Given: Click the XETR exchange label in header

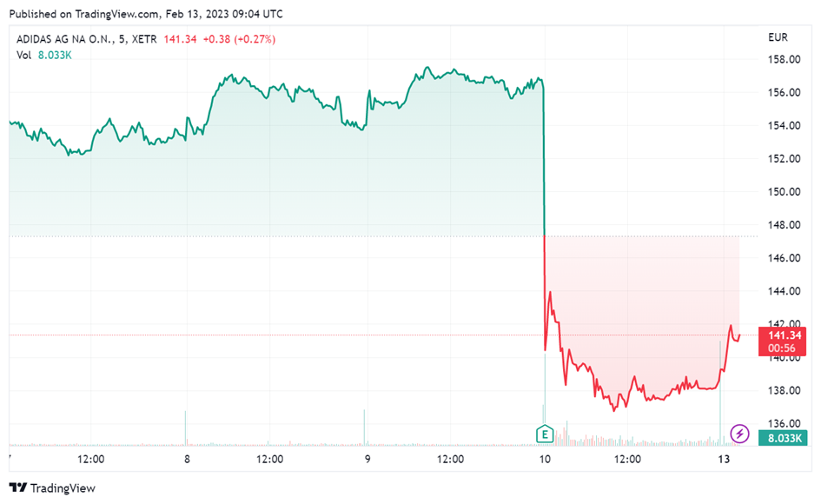Looking at the screenshot, I should tap(144, 39).
